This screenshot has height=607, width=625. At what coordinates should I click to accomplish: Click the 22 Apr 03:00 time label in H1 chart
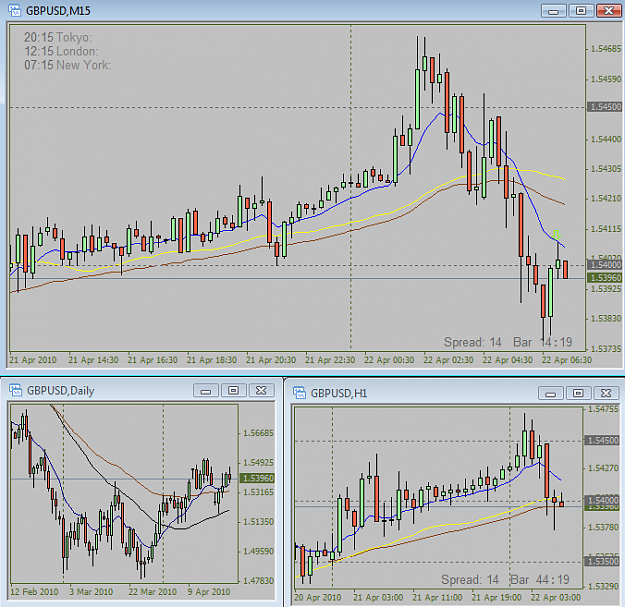point(556,598)
